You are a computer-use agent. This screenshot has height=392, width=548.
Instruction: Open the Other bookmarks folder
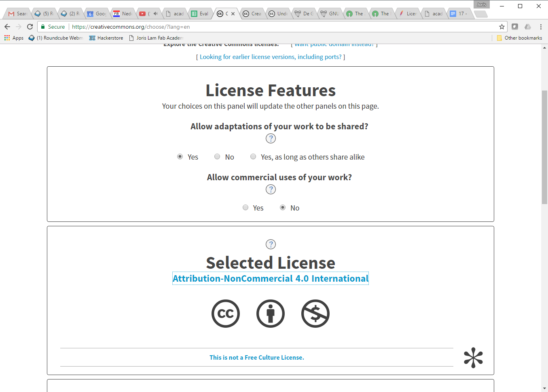[519, 38]
